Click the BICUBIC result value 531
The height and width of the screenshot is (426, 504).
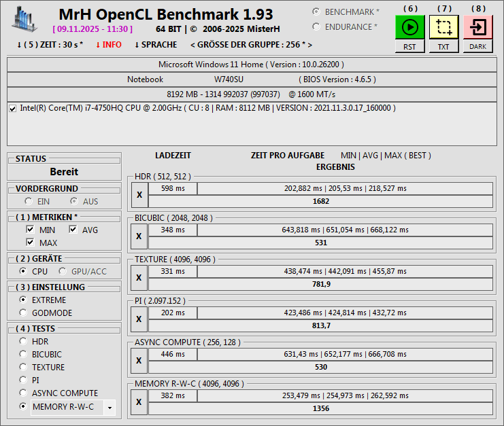click(x=321, y=243)
